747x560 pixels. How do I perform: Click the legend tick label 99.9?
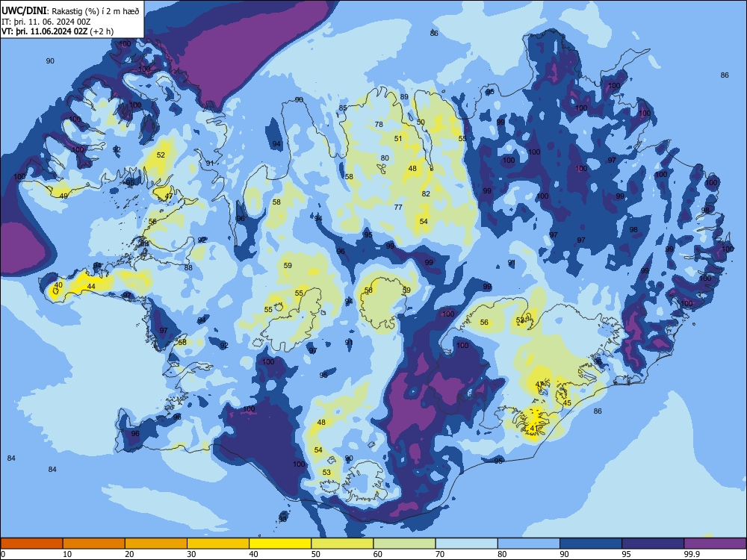tap(692, 554)
